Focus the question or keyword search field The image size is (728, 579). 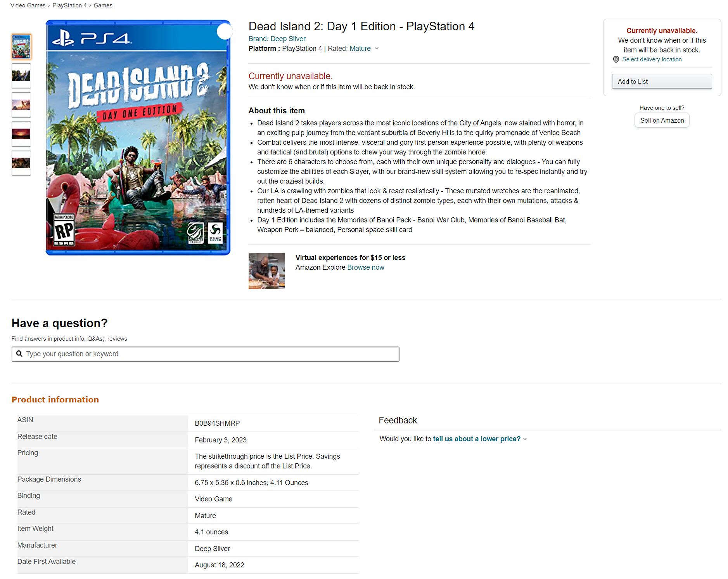209,354
